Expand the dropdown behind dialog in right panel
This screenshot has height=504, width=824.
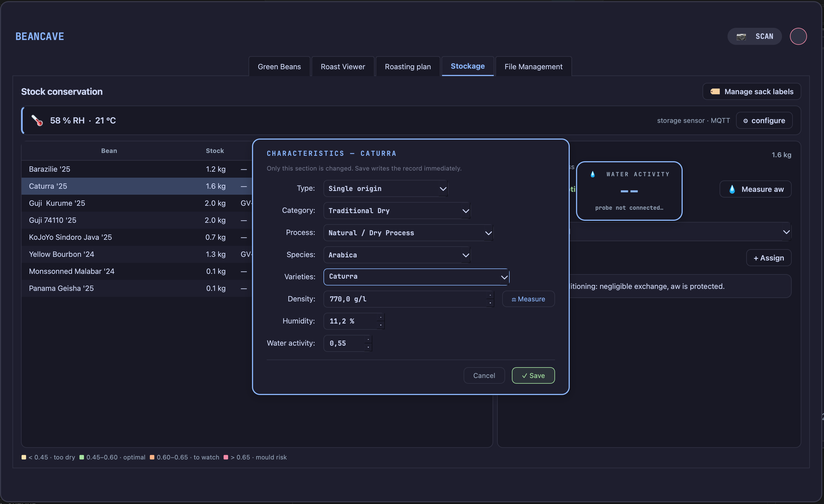[786, 232]
